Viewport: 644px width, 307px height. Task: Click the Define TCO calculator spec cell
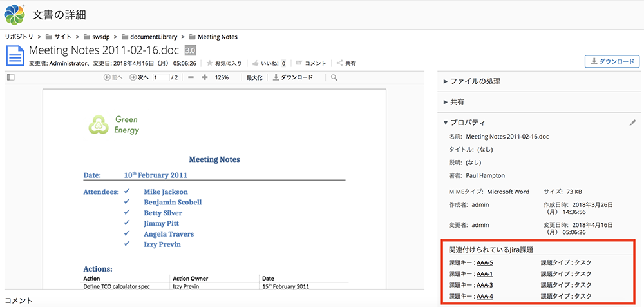(117, 286)
